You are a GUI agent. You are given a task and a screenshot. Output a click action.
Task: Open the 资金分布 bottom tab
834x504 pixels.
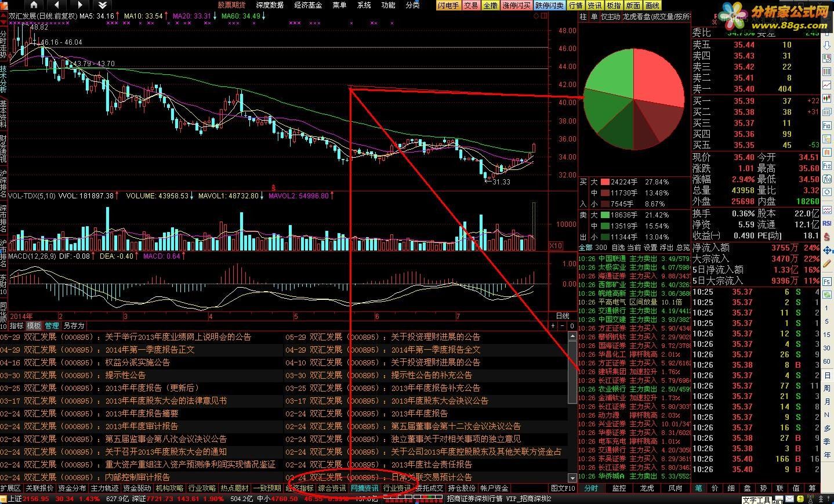[x=72, y=488]
